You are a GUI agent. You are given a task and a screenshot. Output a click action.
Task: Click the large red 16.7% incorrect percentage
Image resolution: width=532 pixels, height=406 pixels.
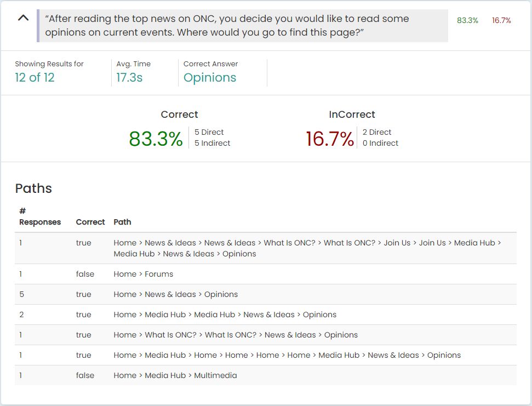tap(330, 139)
